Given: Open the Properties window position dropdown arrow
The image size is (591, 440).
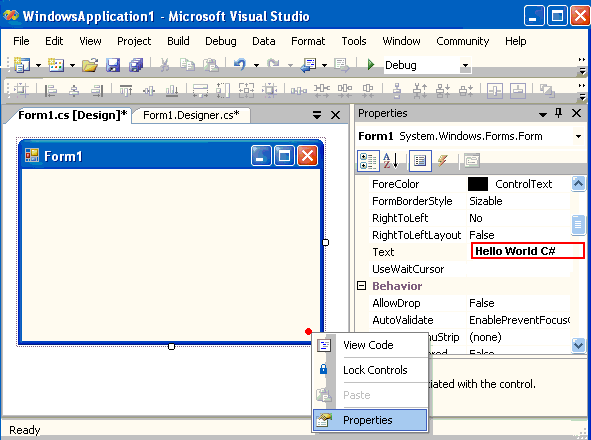Looking at the screenshot, I should click(543, 114).
